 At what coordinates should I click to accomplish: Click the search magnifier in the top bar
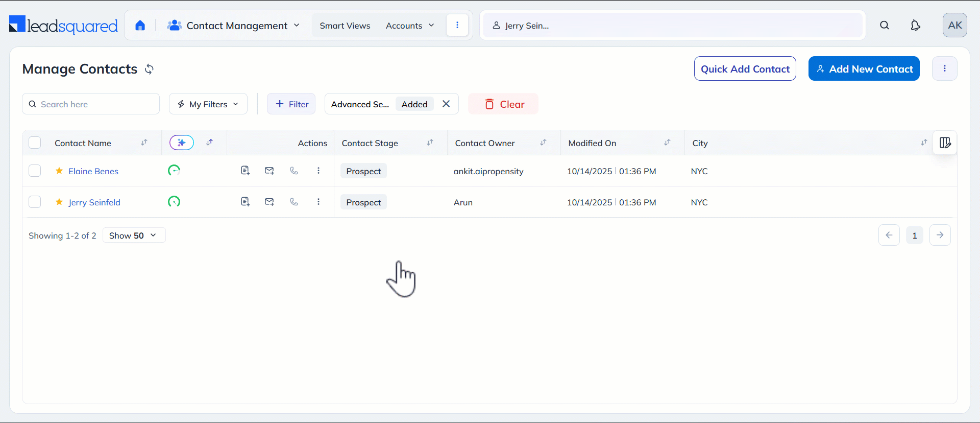tap(885, 26)
